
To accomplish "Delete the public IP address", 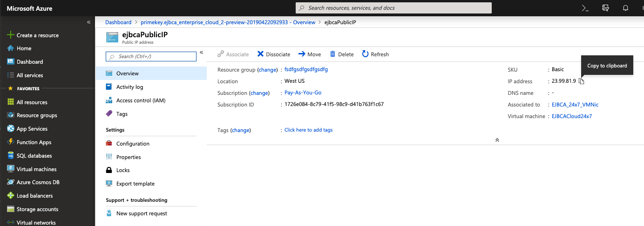I will click(x=342, y=54).
